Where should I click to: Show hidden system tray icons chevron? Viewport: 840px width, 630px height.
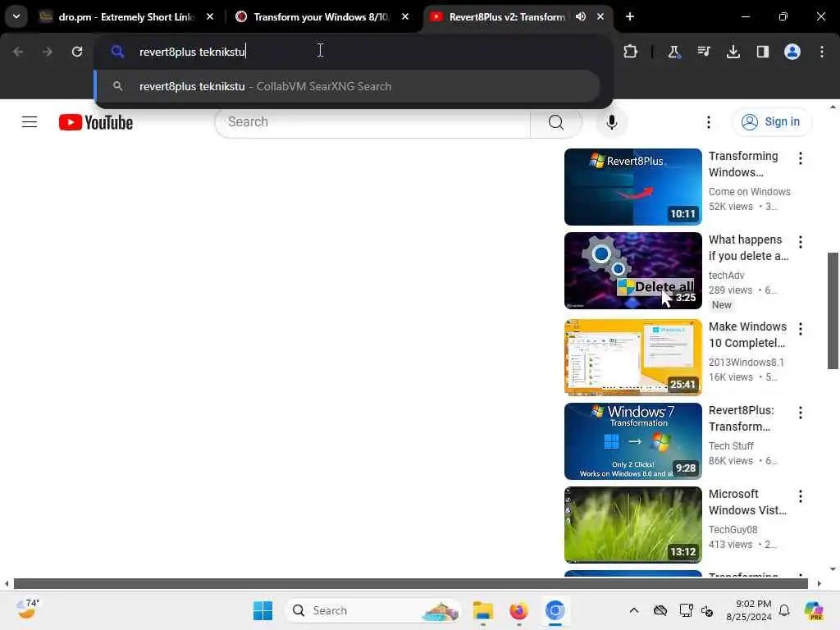click(x=634, y=610)
